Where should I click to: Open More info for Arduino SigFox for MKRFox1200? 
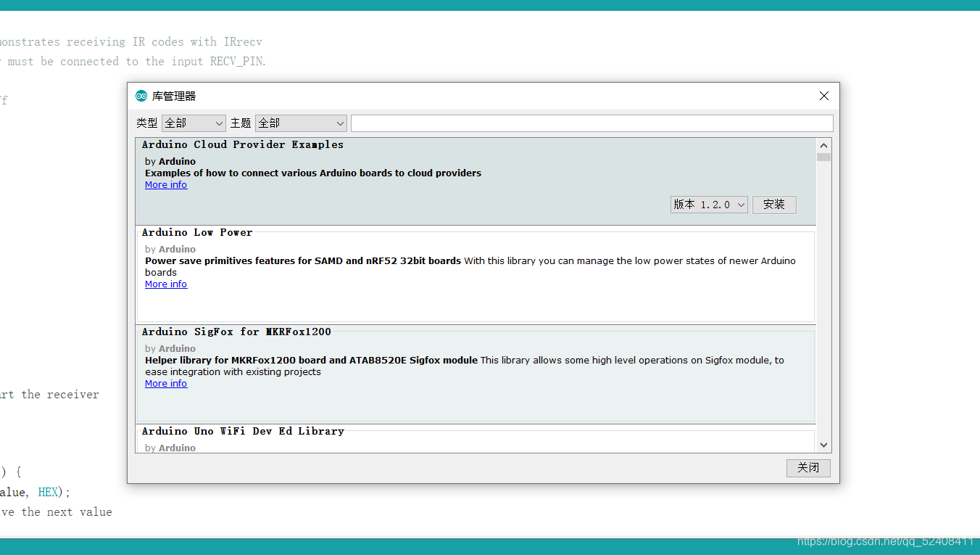click(x=165, y=383)
